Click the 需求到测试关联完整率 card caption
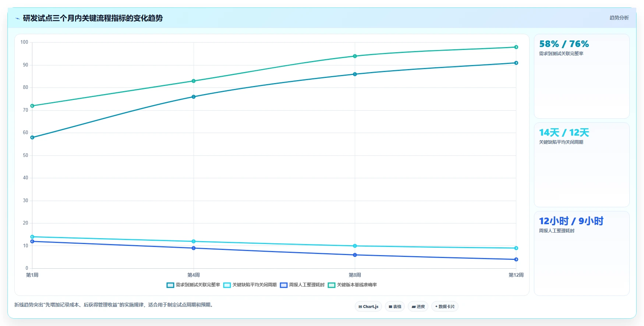Viewport: 644px width, 326px height. point(561,54)
